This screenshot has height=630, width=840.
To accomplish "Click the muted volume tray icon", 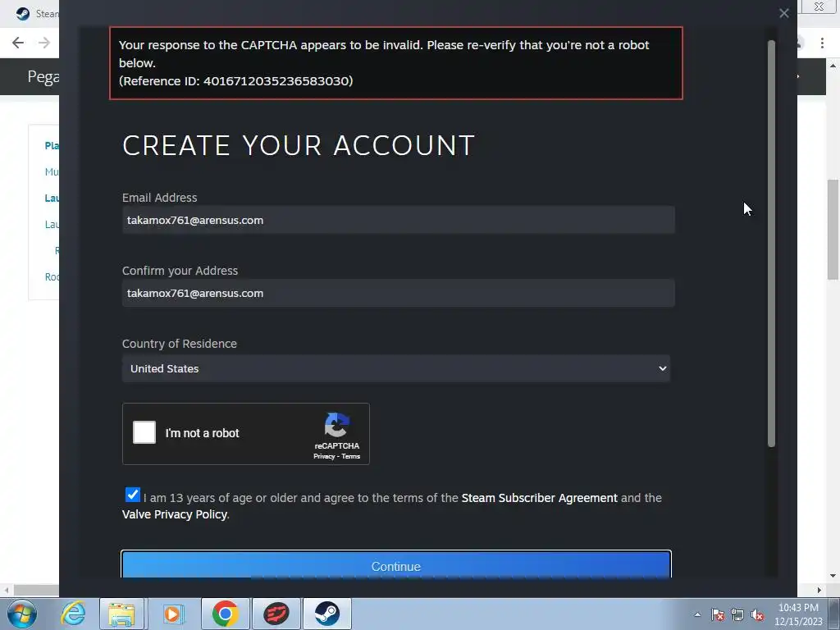I will tap(757, 615).
